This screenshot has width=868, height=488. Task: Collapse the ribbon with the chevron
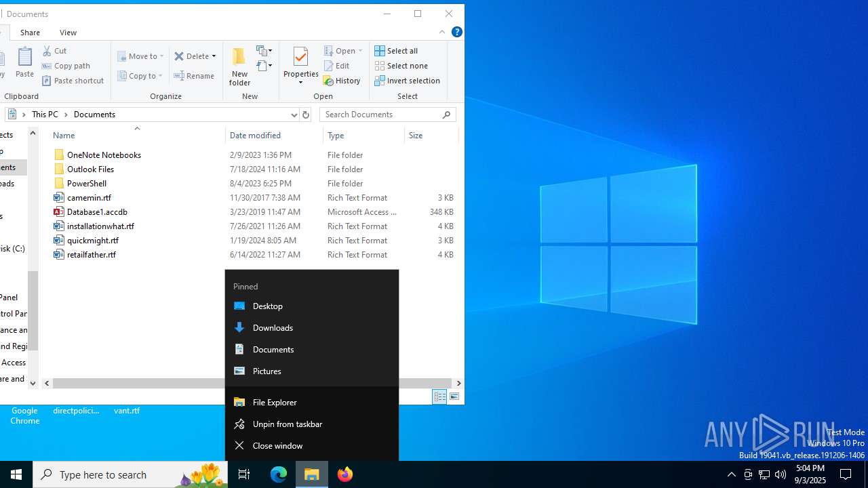click(x=442, y=32)
